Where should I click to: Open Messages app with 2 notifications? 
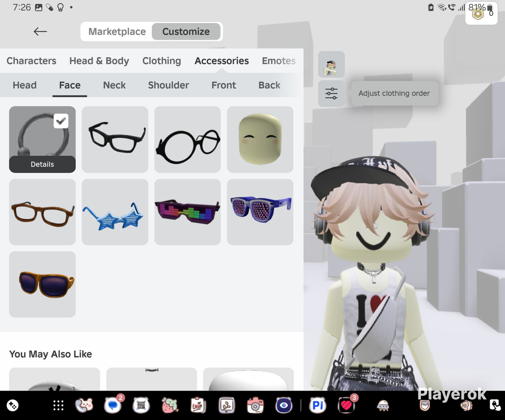coord(113,405)
